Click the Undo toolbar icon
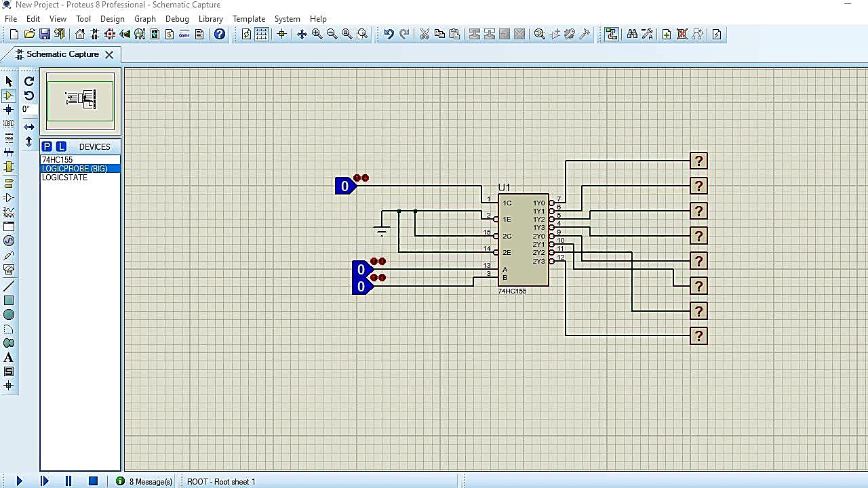 389,34
